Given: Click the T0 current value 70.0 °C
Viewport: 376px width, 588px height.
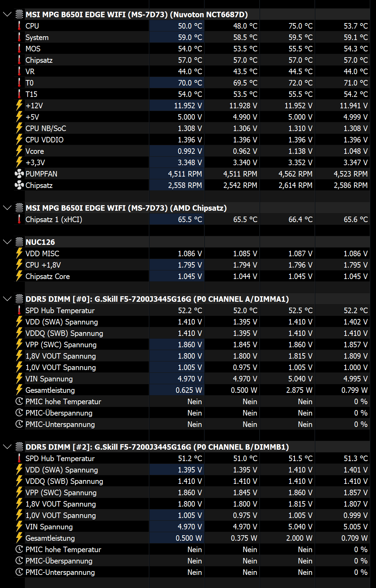Looking at the screenshot, I should pos(190,83).
